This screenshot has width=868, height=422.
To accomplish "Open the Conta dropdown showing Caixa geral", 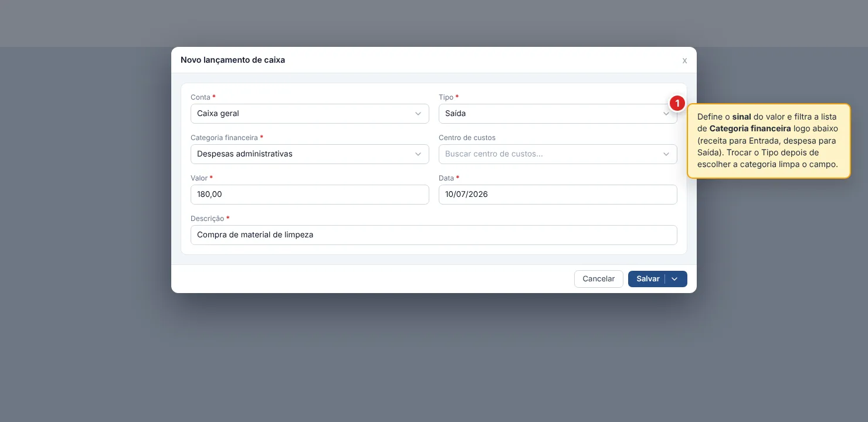I will coord(310,114).
